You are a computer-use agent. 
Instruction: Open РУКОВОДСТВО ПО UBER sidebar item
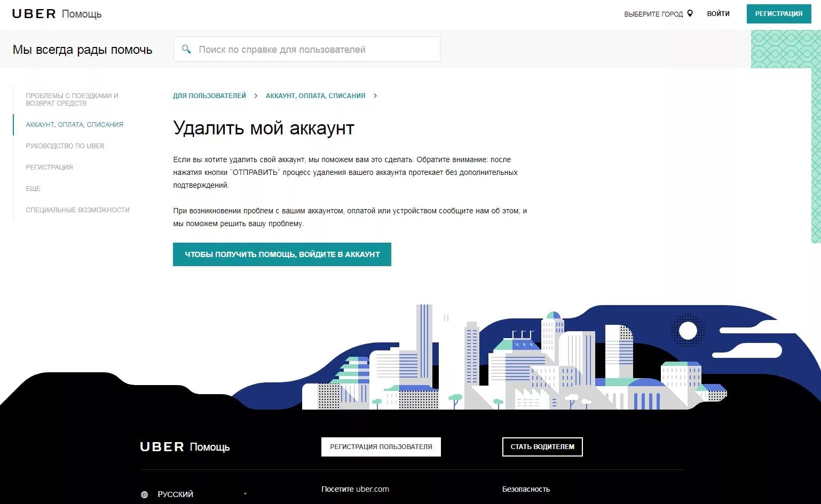click(x=65, y=146)
